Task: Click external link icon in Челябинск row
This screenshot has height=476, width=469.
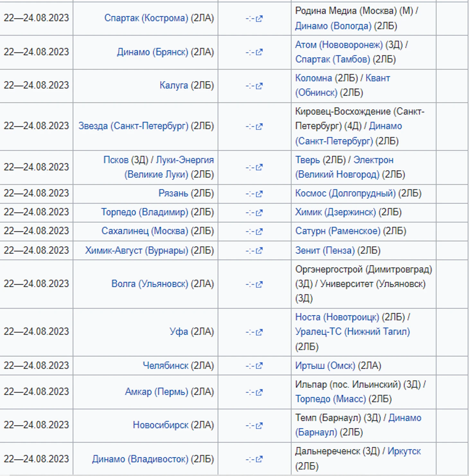Action: 259,366
